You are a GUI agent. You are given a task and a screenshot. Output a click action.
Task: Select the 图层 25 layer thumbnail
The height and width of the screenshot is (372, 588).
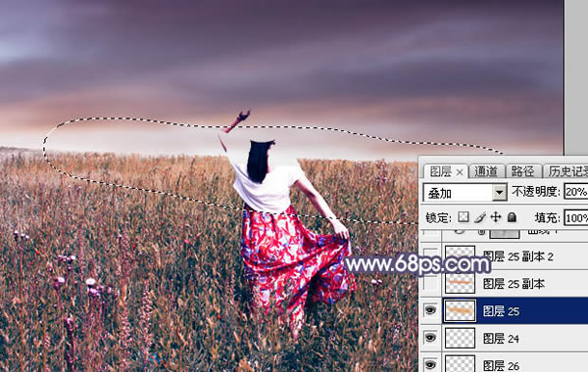(x=460, y=310)
